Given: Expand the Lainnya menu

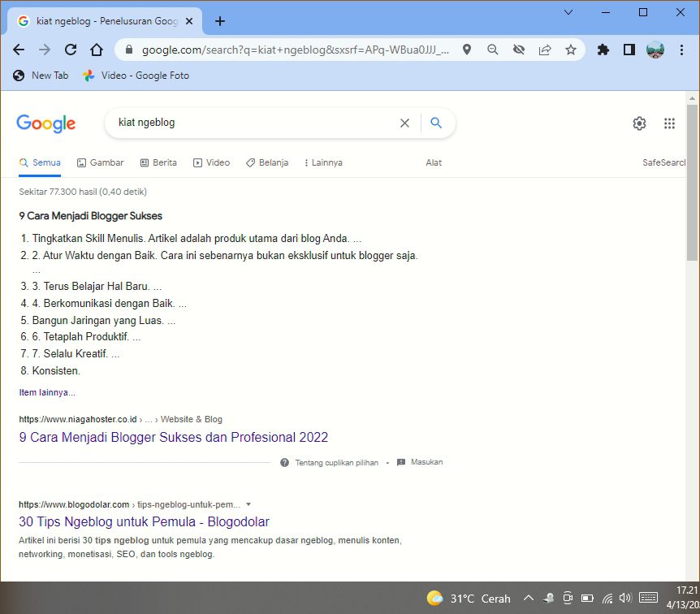Looking at the screenshot, I should pyautogui.click(x=323, y=162).
